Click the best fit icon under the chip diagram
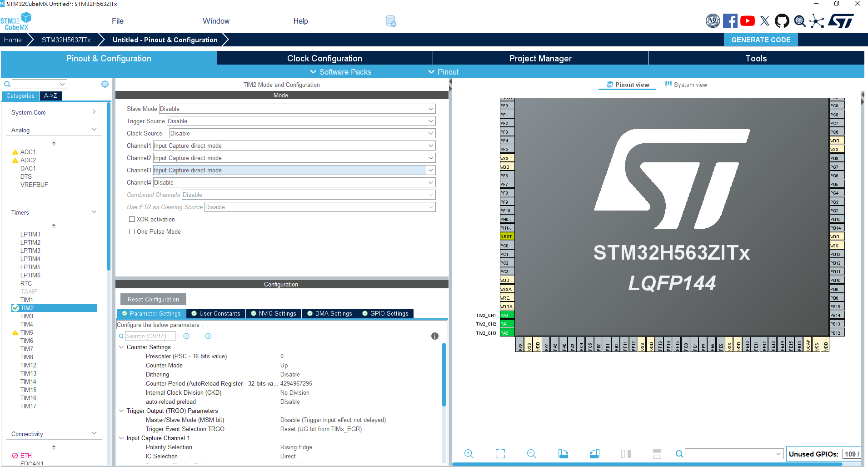The height and width of the screenshot is (467, 868). (500, 453)
